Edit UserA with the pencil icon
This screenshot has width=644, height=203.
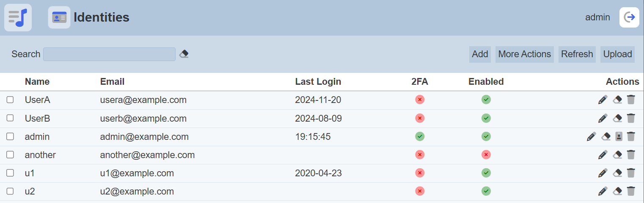click(603, 100)
